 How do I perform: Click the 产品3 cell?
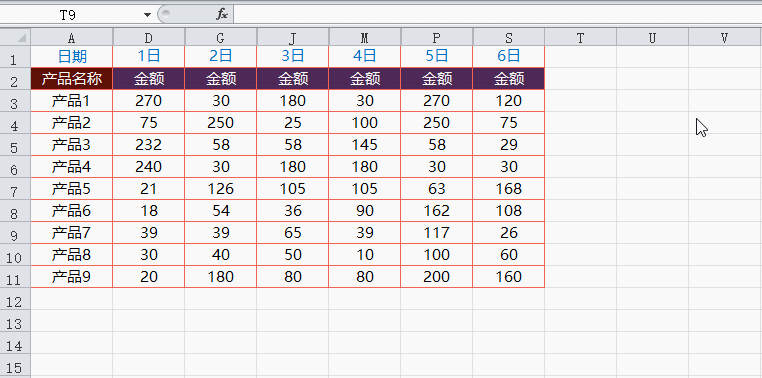point(72,145)
